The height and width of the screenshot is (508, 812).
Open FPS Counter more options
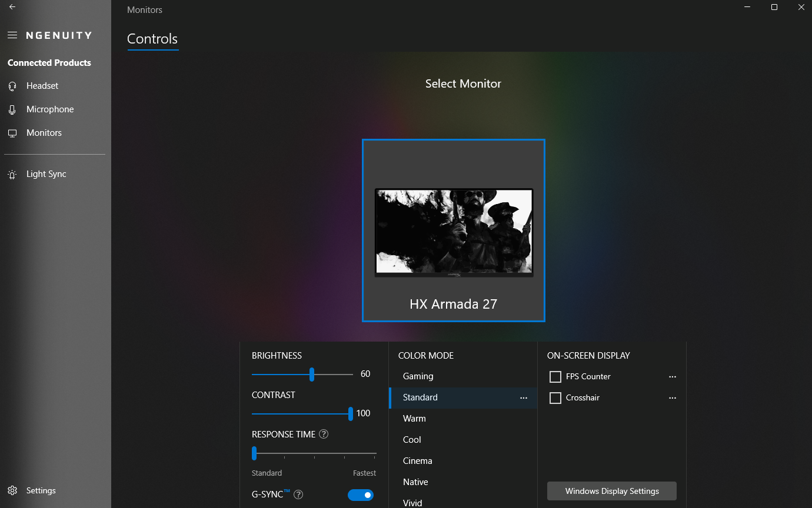tap(673, 377)
